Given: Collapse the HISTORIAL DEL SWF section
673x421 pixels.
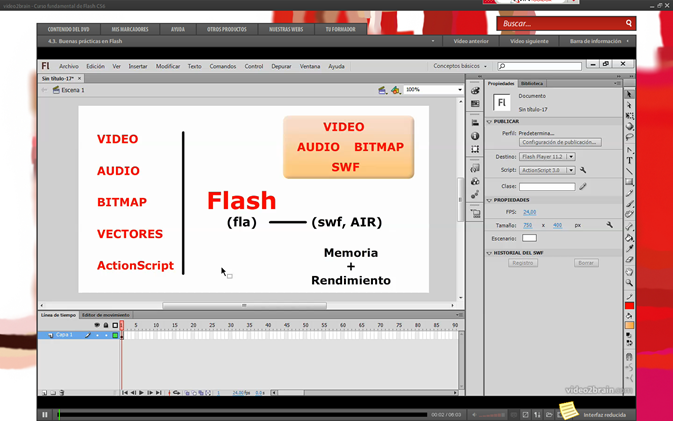Looking at the screenshot, I should [x=489, y=253].
